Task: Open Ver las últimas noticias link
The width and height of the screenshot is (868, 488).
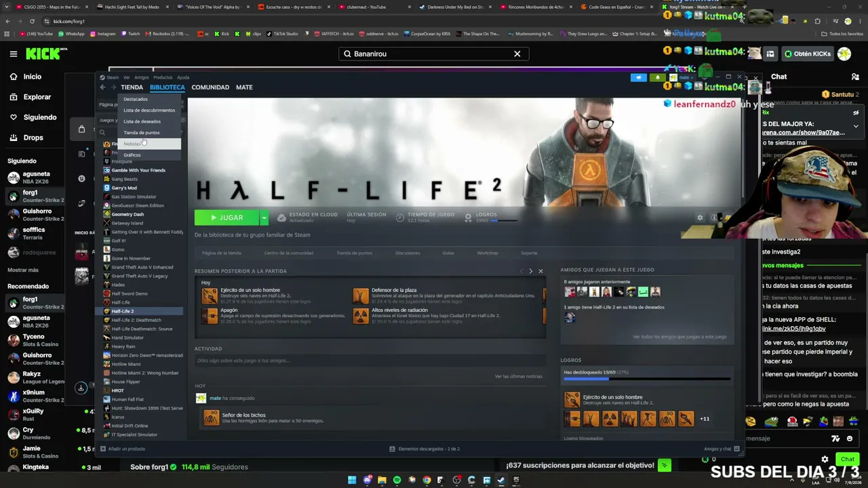Action: click(518, 376)
